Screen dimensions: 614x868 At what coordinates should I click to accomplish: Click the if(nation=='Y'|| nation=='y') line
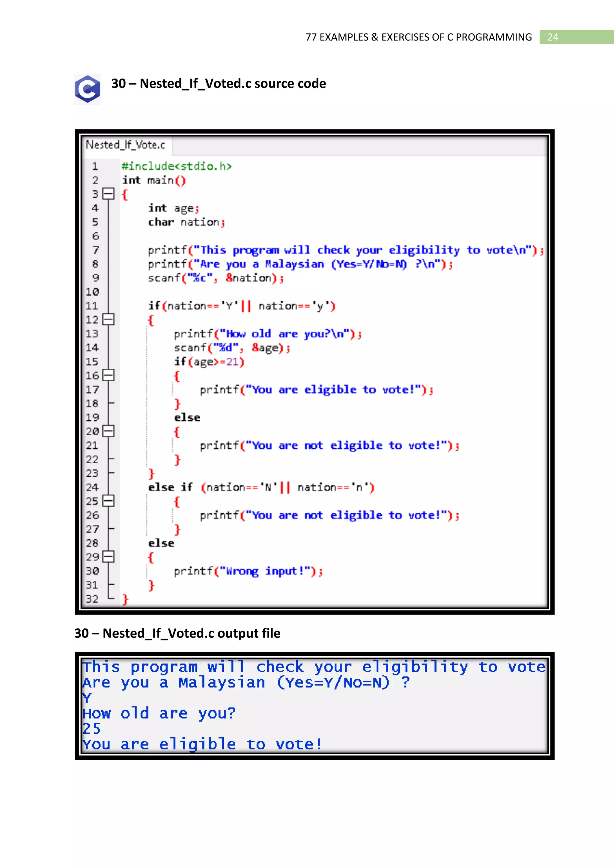(242, 306)
